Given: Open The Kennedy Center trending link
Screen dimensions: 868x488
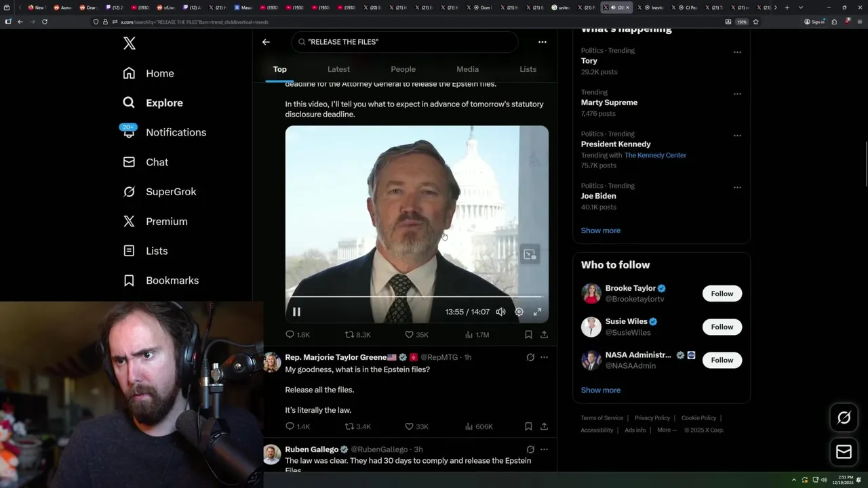Looking at the screenshot, I should (655, 155).
